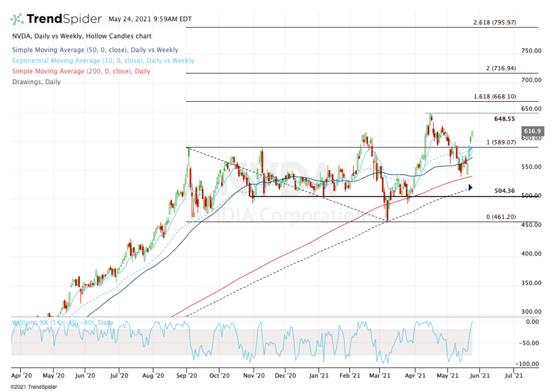Select the 1.618 (668.10) Fibonacci extension label

(494, 96)
